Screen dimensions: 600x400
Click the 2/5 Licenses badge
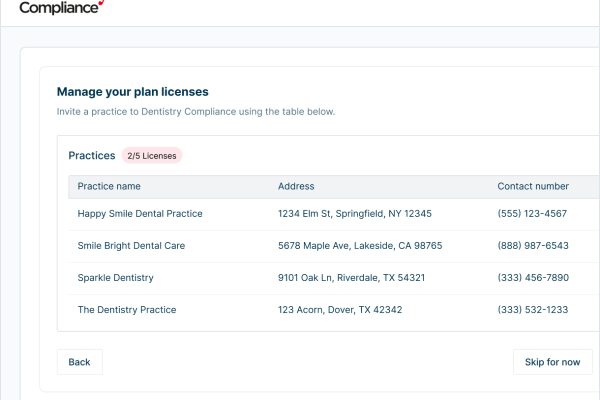(152, 156)
